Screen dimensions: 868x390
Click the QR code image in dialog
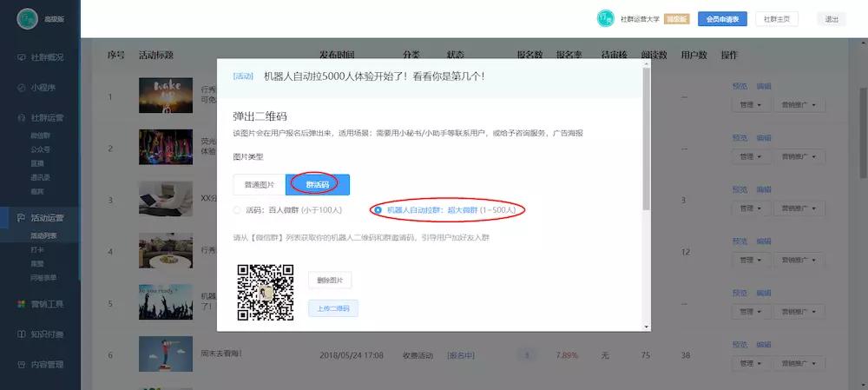[266, 293]
